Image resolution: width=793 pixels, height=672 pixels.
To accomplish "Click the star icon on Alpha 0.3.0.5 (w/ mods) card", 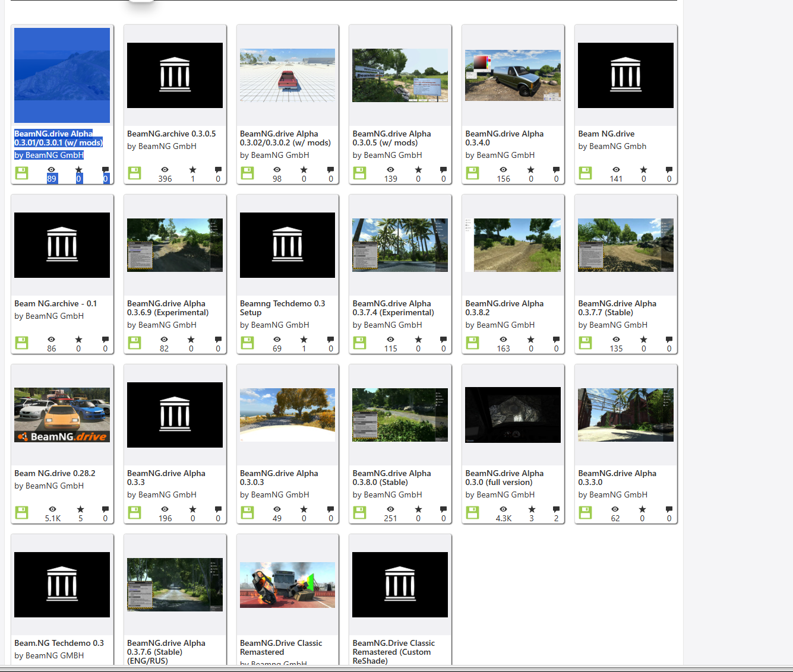I will click(x=418, y=170).
